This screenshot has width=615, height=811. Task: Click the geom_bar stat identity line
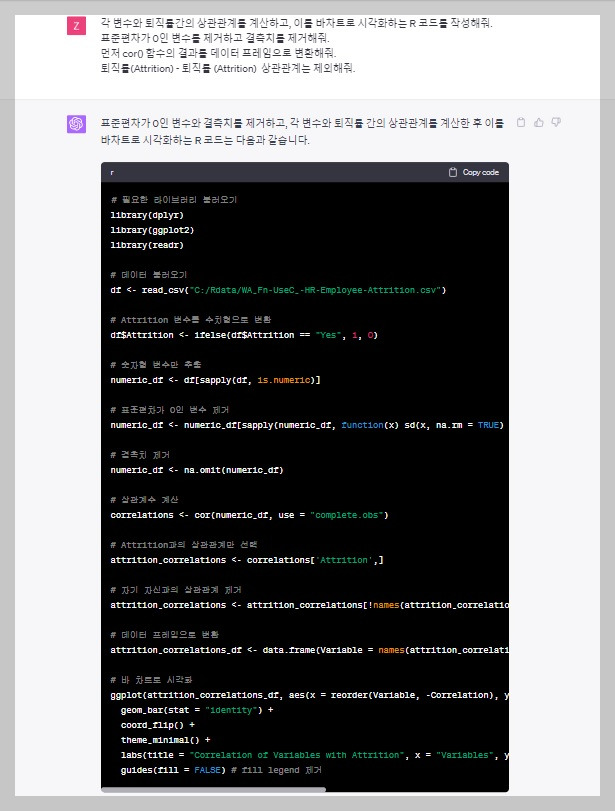197,710
